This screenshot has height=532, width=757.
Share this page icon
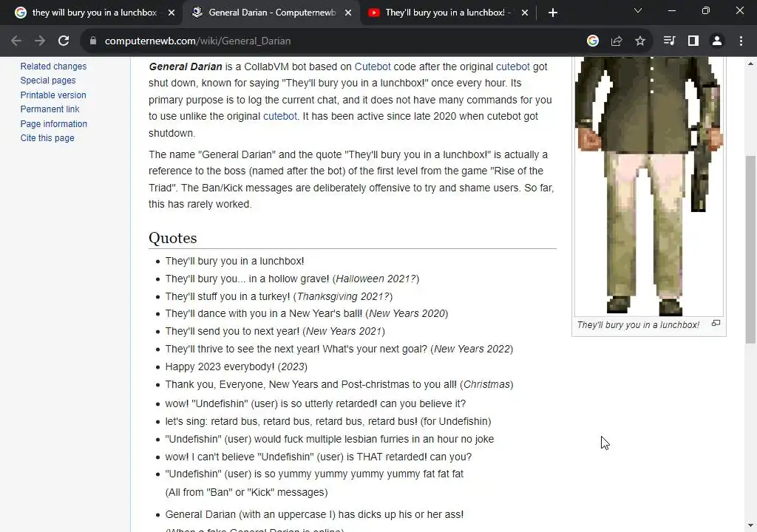coord(617,41)
